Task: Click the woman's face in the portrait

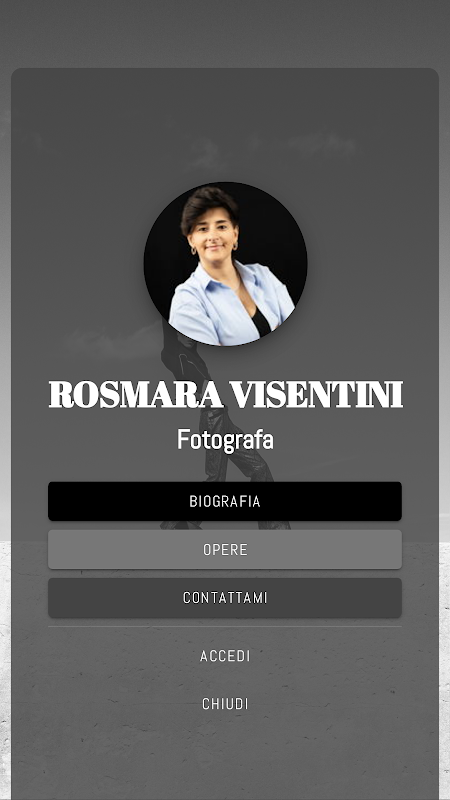Action: (213, 235)
